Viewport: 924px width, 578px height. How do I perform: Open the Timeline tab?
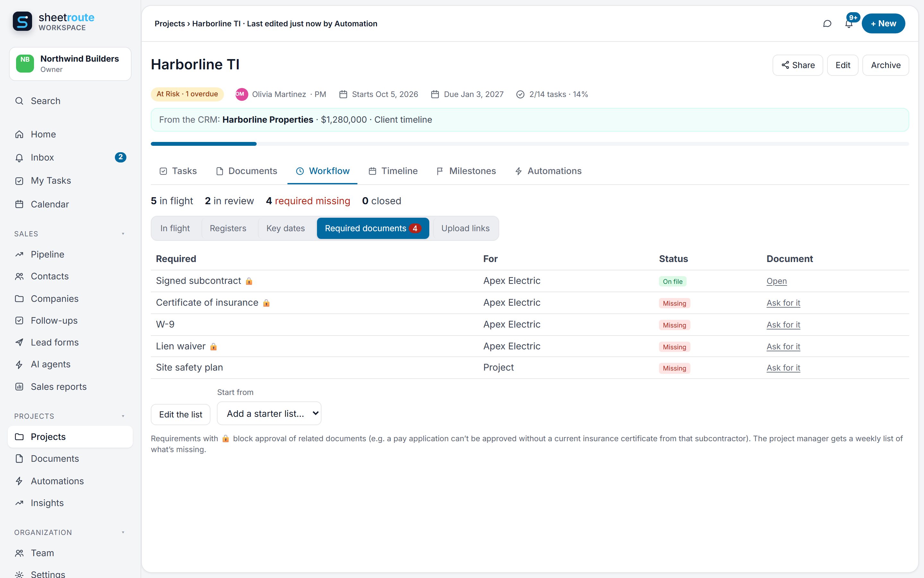pyautogui.click(x=393, y=171)
